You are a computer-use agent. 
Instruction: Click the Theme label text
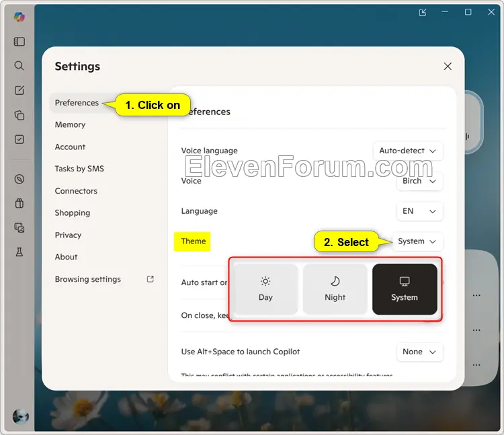point(194,241)
